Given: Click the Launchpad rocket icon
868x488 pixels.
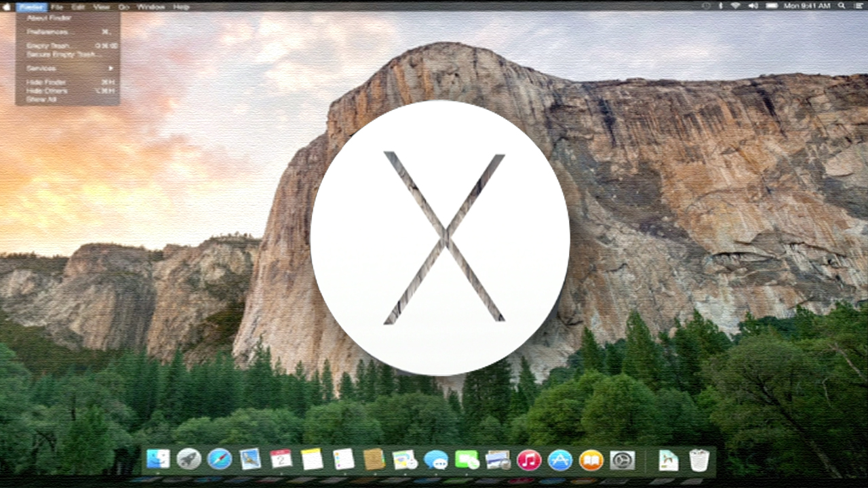Looking at the screenshot, I should pos(189,460).
